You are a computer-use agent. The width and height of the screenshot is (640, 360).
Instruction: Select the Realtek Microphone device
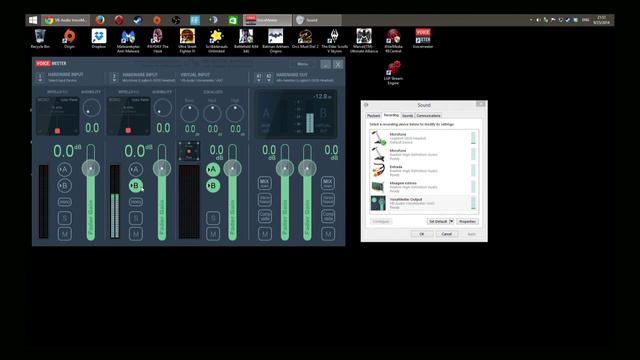[424, 154]
